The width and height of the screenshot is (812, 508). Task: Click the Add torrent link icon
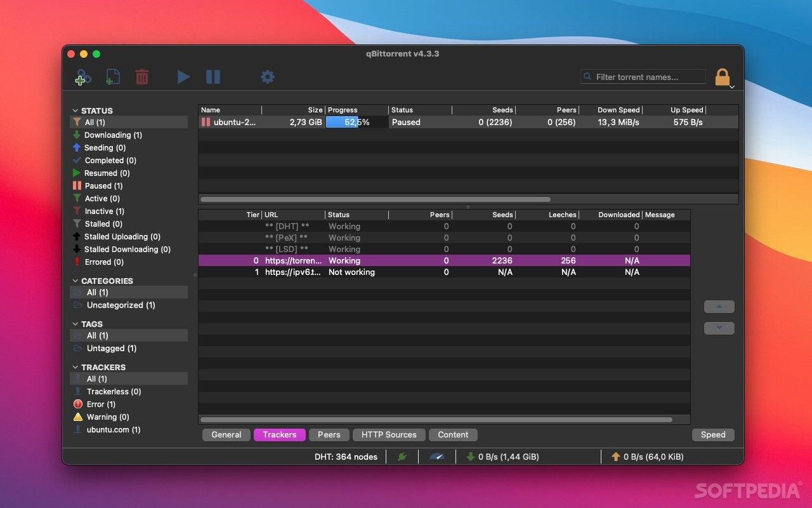[82, 77]
